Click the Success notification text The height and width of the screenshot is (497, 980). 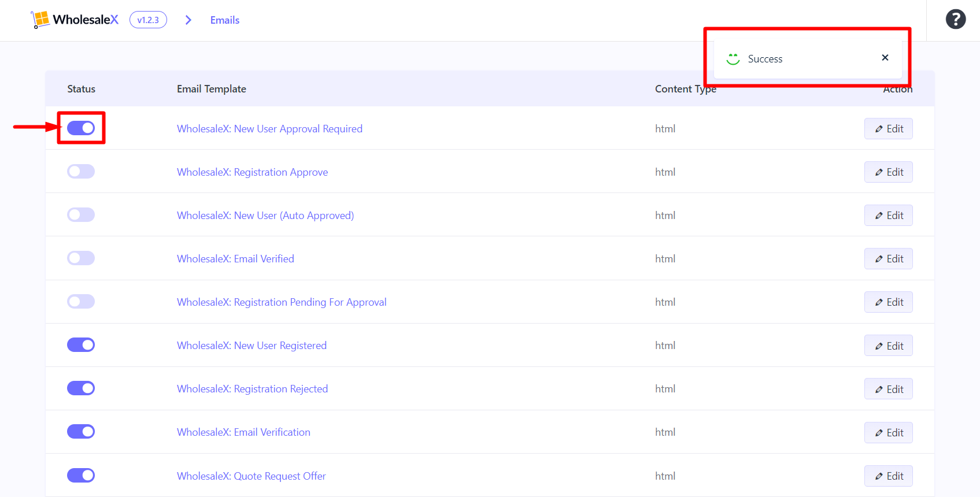[765, 59]
